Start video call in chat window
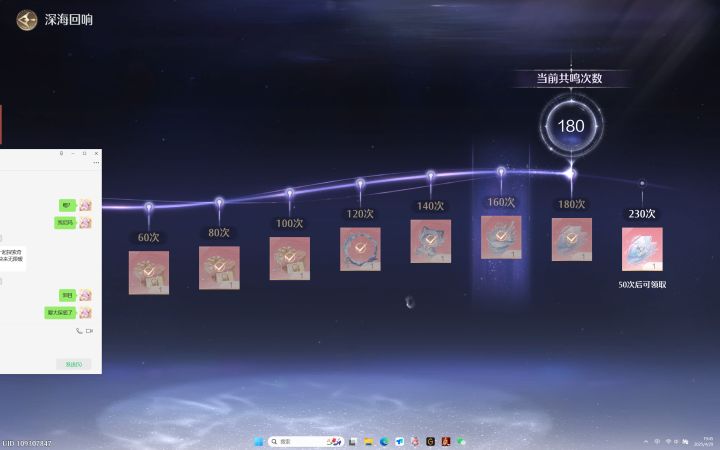The width and height of the screenshot is (720, 450). [90, 331]
